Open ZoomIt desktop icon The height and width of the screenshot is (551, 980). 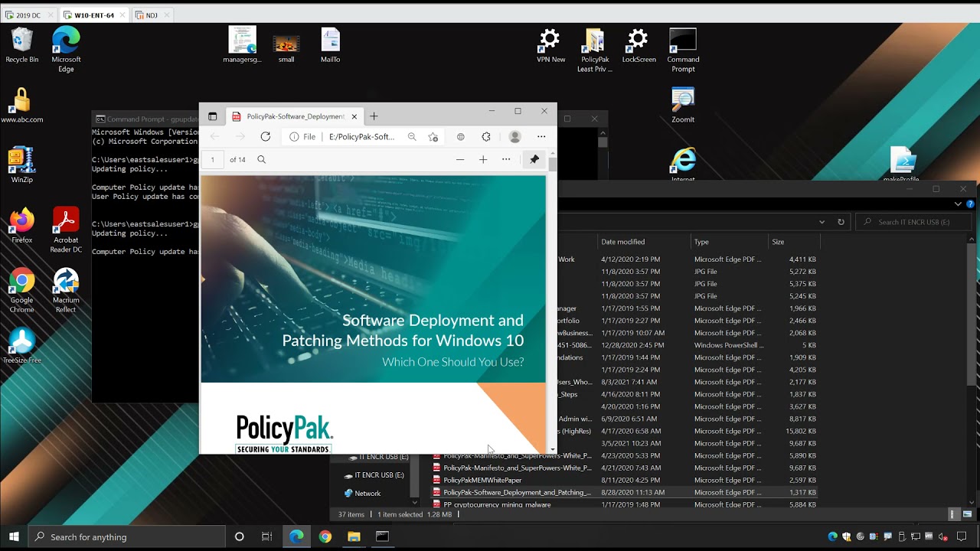click(x=683, y=106)
